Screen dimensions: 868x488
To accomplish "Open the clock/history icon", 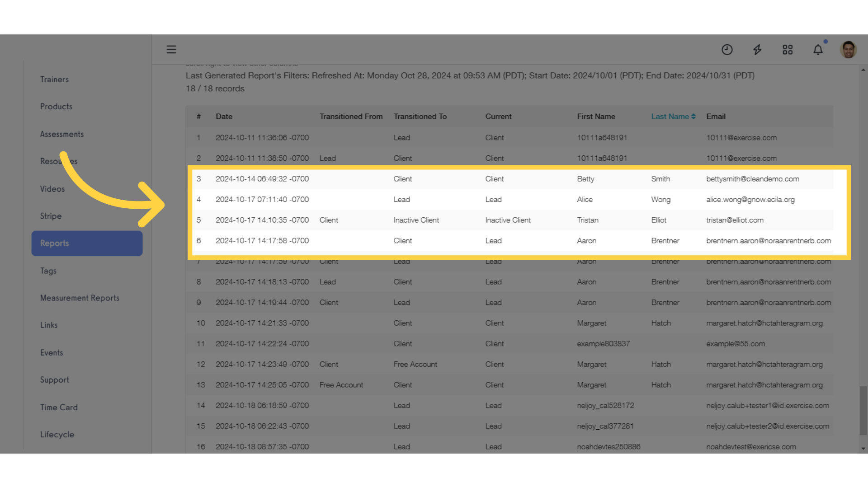I will [x=726, y=49].
